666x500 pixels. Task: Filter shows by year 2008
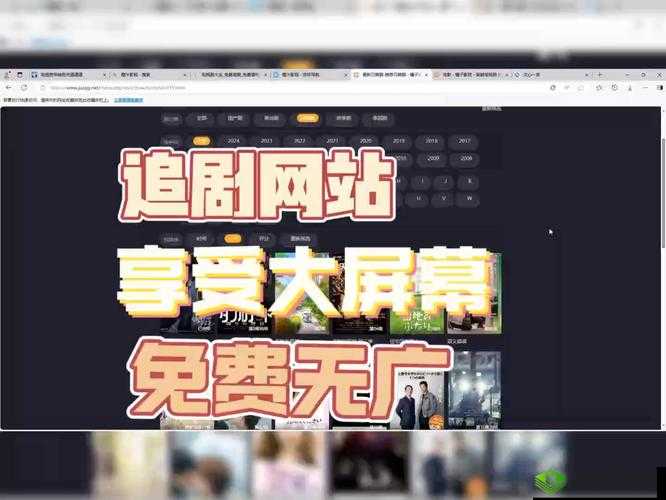tap(466, 158)
